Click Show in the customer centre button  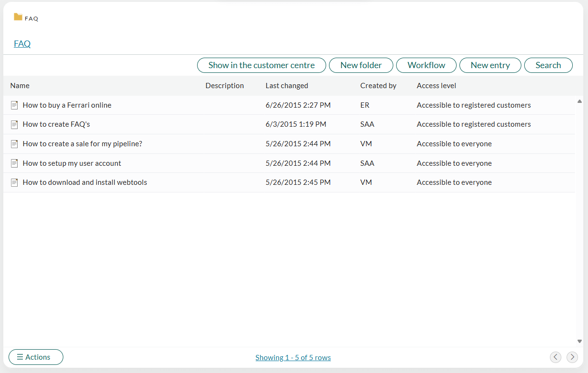point(261,65)
